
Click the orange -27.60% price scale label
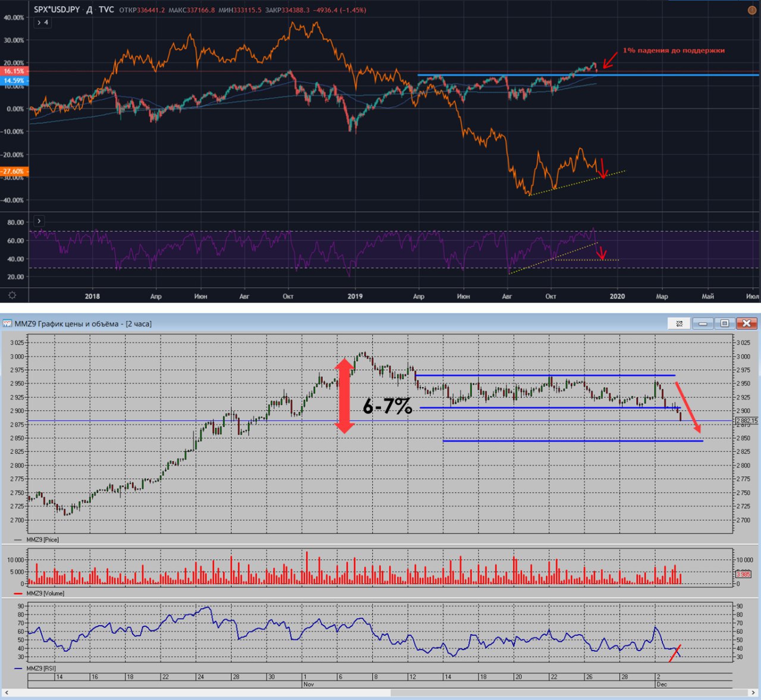click(13, 171)
